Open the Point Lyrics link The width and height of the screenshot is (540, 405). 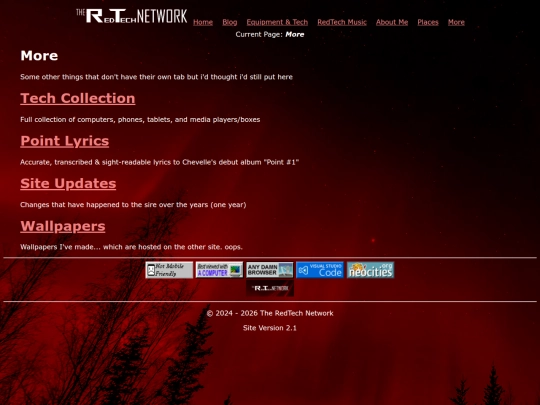coord(65,141)
